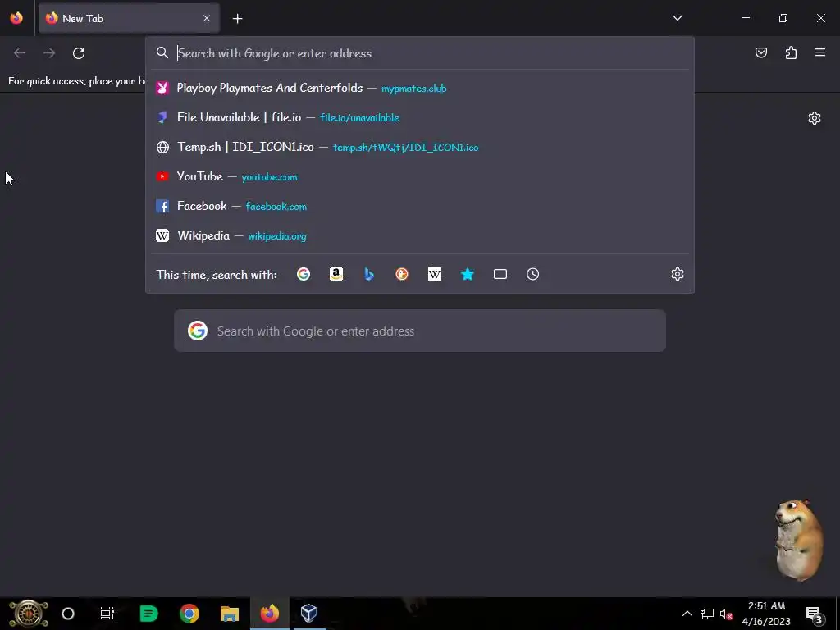Search this time with DuckDuckGo icon
Screen dimensions: 840x630
402,274
